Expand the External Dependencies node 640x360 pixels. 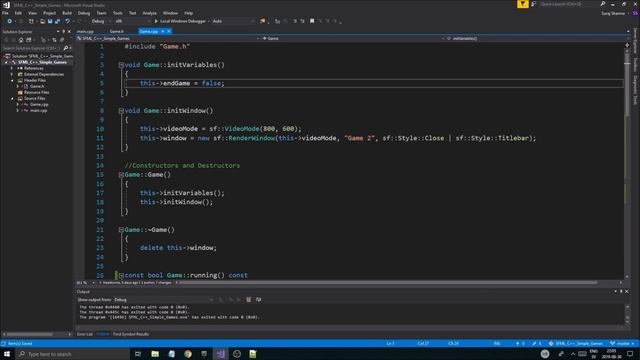pyautogui.click(x=12, y=74)
